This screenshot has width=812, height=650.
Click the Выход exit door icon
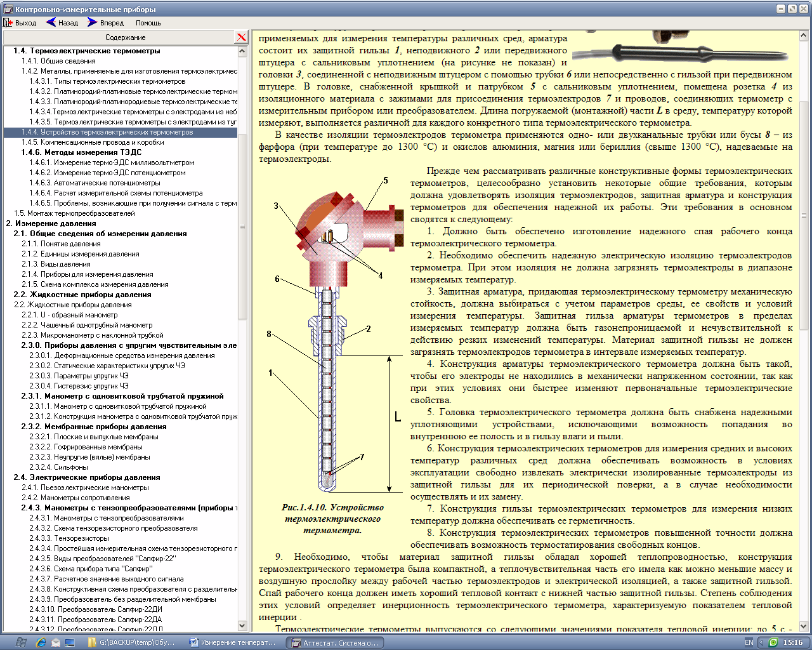(8, 23)
